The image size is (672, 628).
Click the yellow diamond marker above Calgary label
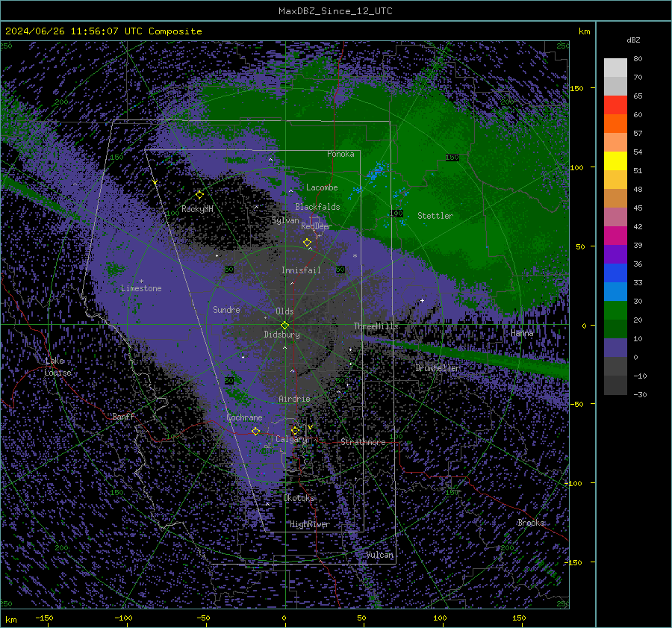click(295, 430)
